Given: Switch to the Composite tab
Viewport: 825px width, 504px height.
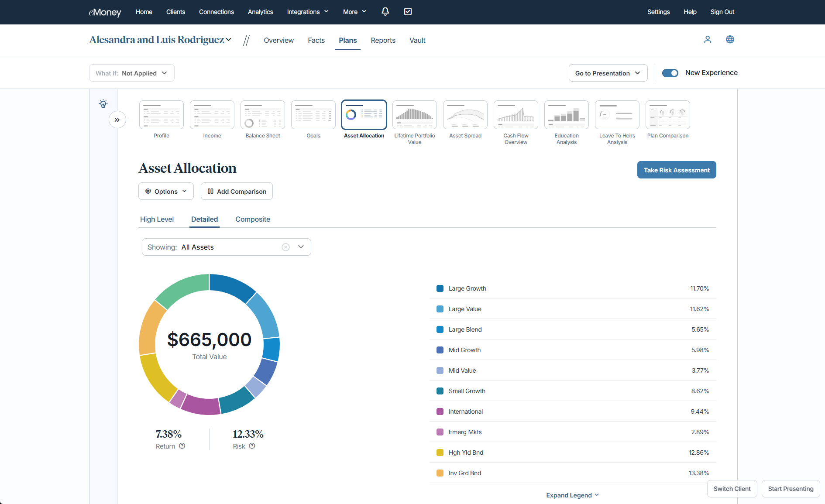Looking at the screenshot, I should pos(253,219).
